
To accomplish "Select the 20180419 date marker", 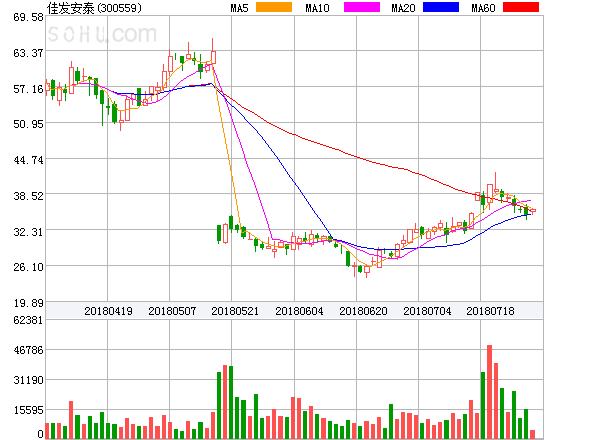I will point(108,311).
